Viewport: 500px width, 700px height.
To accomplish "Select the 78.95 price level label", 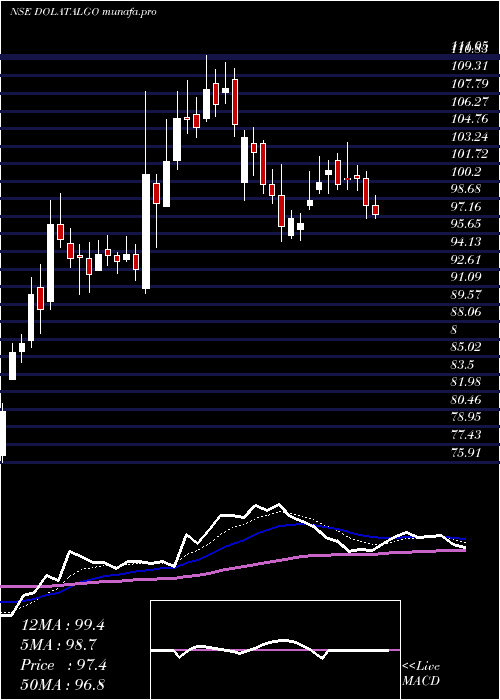I will (466, 417).
